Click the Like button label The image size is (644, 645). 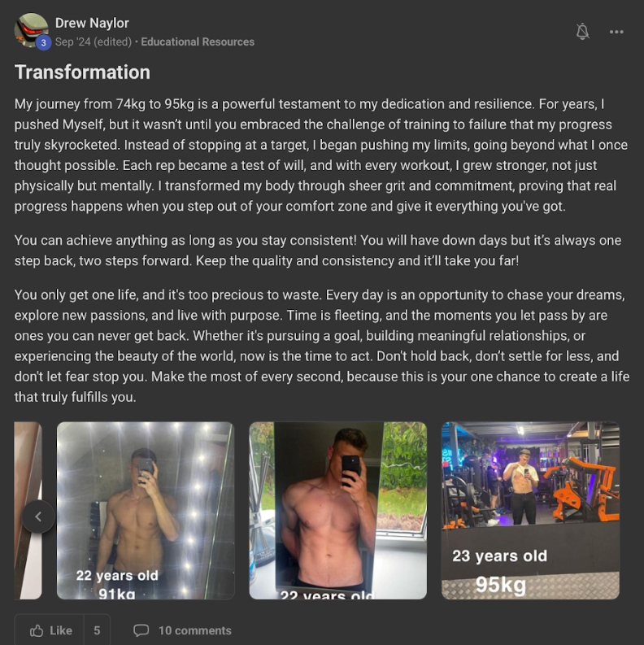click(x=61, y=630)
